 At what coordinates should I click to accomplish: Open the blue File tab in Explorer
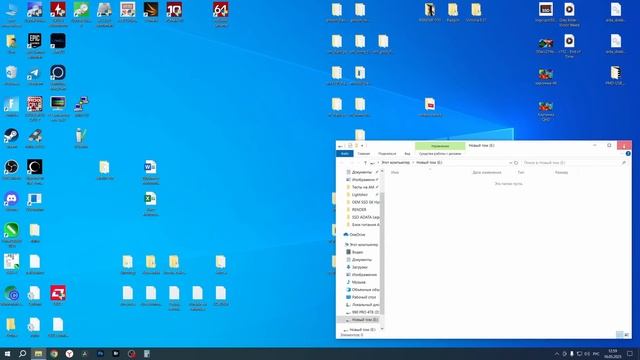pyautogui.click(x=344, y=153)
